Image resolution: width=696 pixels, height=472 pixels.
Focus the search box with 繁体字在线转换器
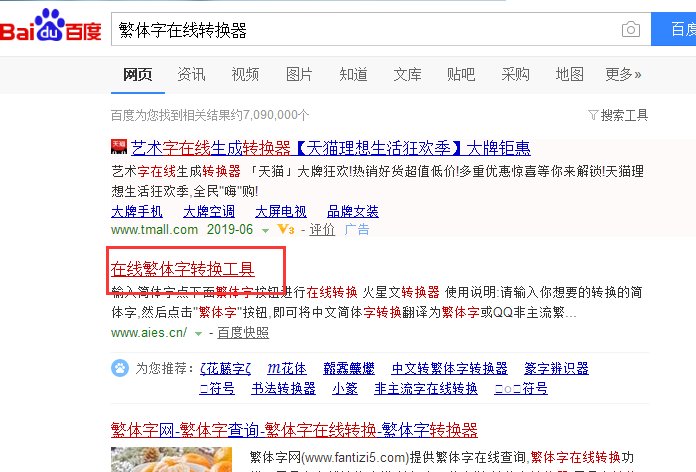pyautogui.click(x=380, y=29)
